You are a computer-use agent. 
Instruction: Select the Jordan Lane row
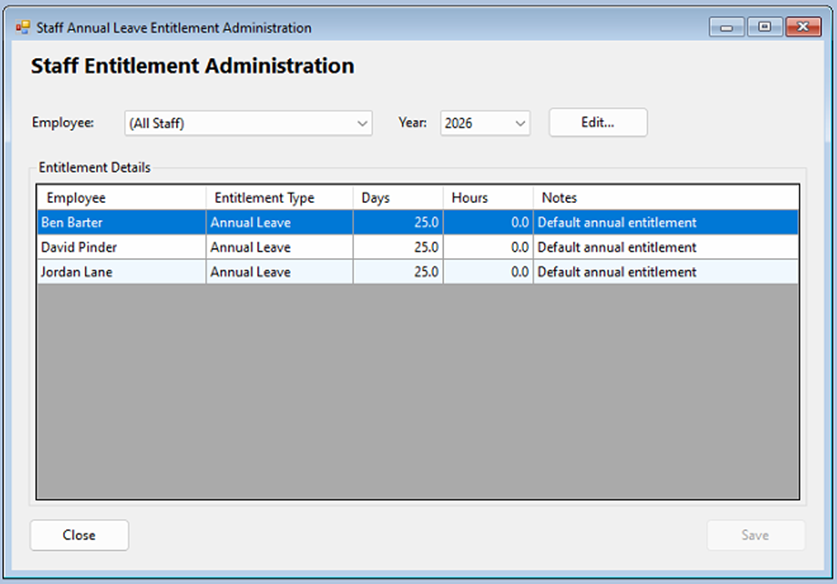coord(418,272)
